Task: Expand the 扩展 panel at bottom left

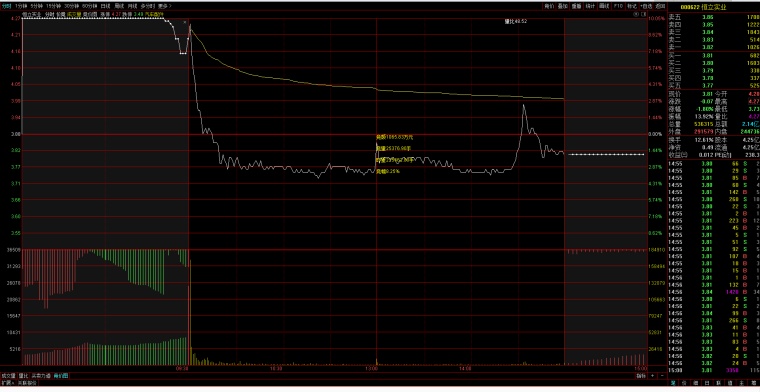Action: pyautogui.click(x=8, y=382)
